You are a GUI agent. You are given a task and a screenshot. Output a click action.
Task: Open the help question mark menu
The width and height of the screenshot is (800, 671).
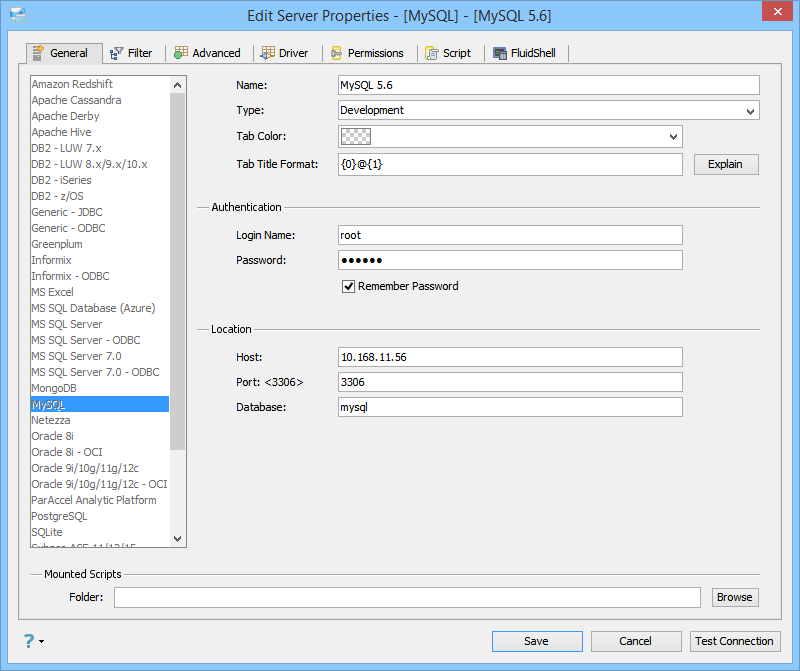pos(33,641)
